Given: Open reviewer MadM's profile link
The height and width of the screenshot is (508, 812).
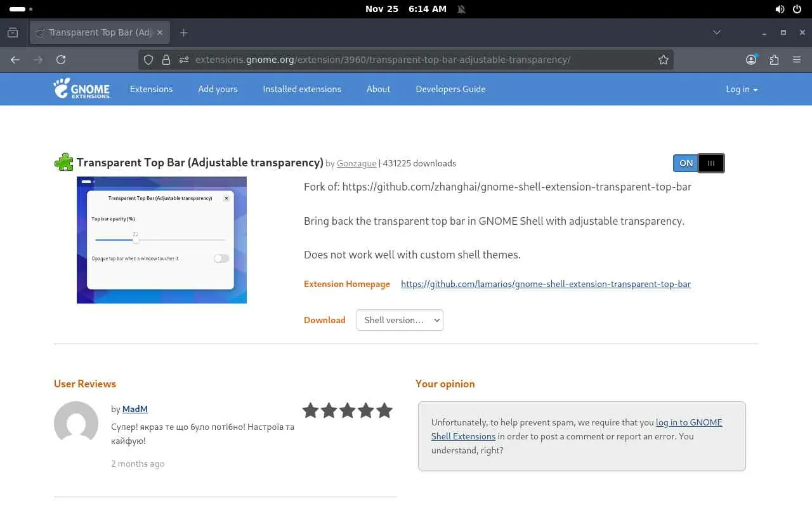Looking at the screenshot, I should tap(135, 409).
